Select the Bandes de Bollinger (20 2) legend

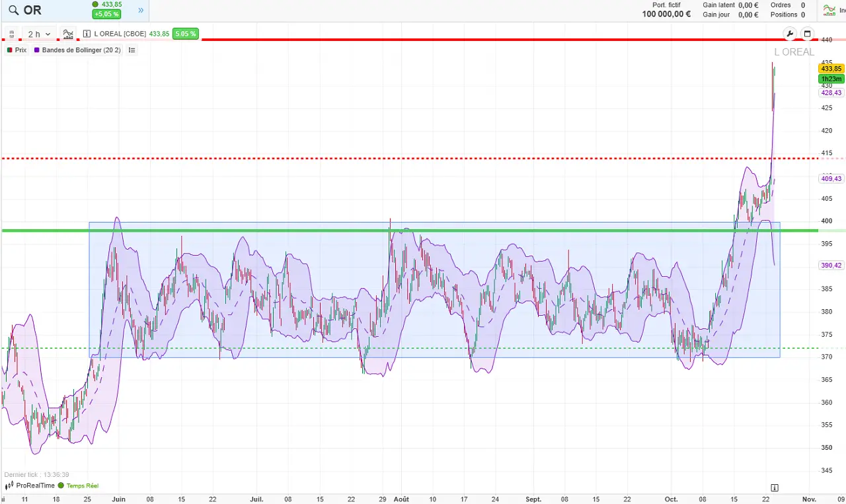click(77, 50)
